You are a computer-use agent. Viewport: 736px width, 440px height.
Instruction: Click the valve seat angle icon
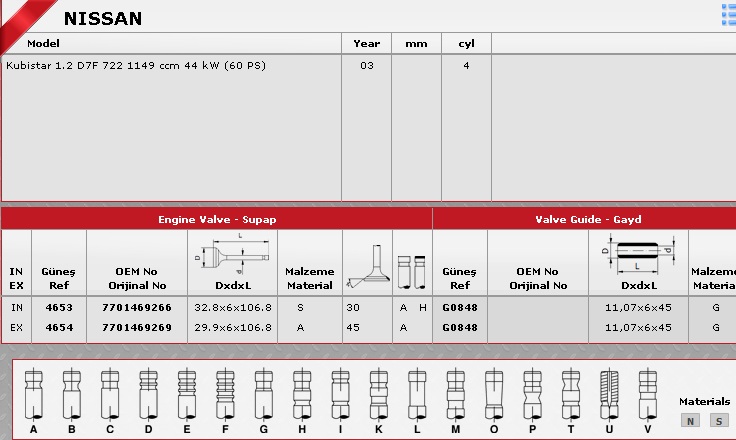[x=366, y=265]
